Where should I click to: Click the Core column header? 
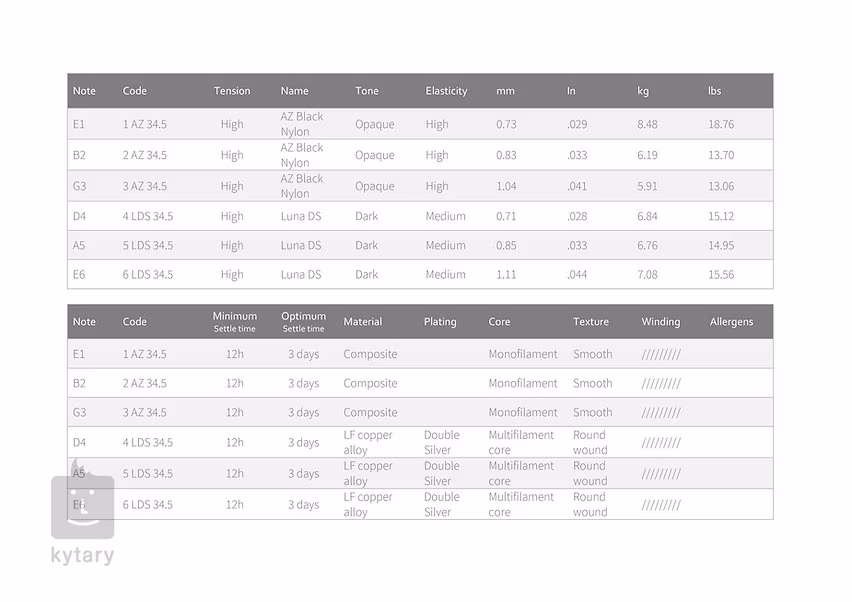pyautogui.click(x=500, y=322)
